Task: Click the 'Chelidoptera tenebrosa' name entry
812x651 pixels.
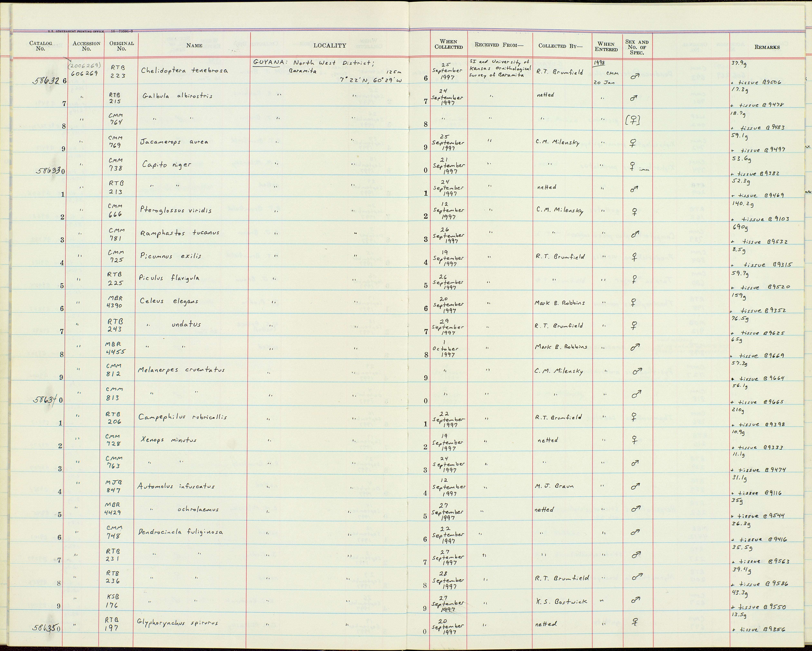Action: (x=184, y=71)
